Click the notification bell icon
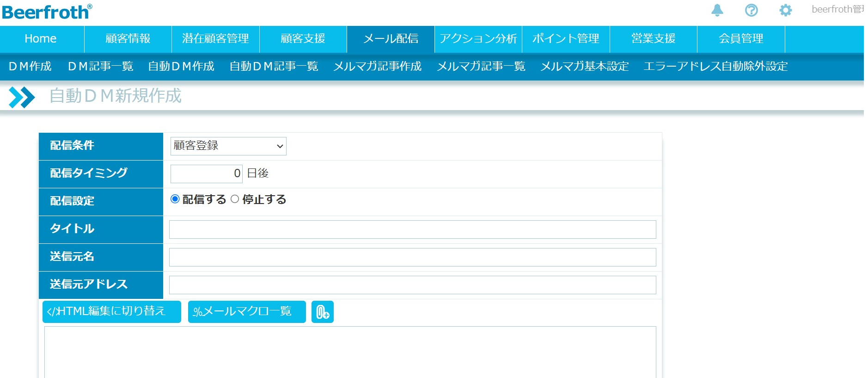 [x=717, y=10]
